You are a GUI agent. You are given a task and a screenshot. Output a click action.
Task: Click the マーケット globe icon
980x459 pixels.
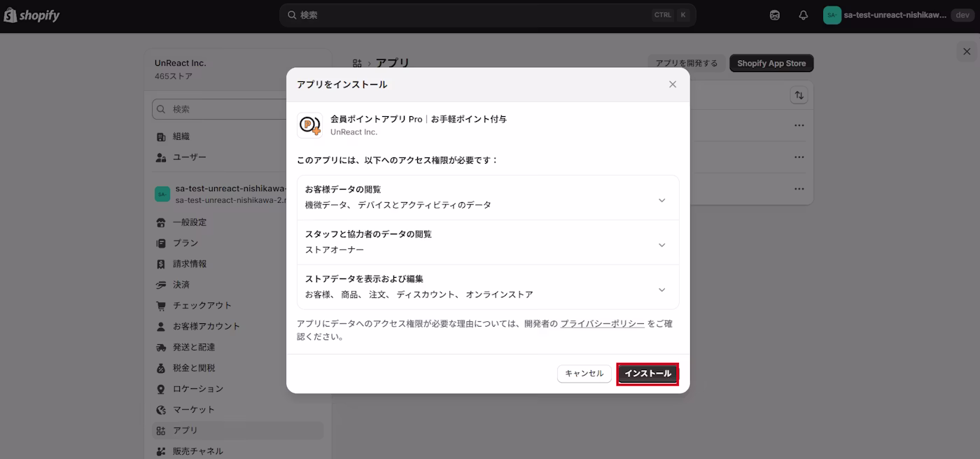click(x=161, y=409)
